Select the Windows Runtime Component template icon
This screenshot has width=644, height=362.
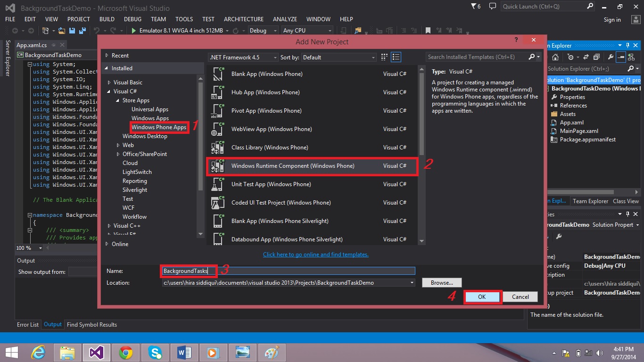(218, 166)
